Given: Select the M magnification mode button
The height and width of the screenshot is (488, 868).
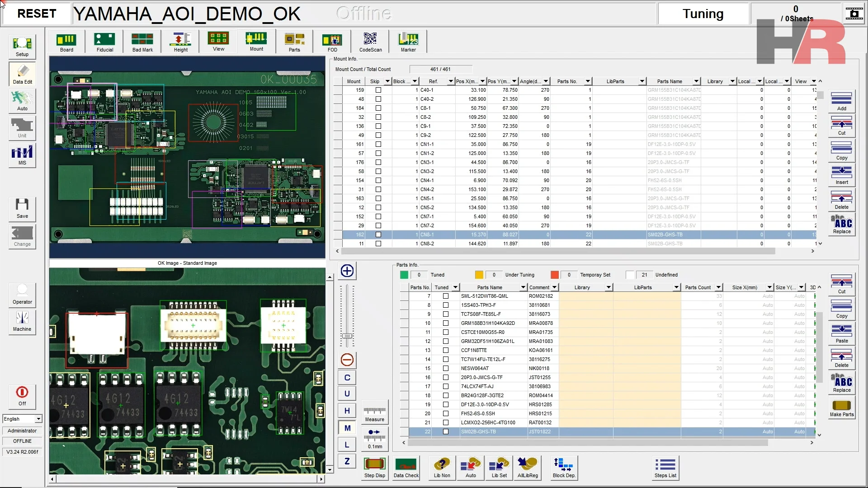Looking at the screenshot, I should 347,428.
